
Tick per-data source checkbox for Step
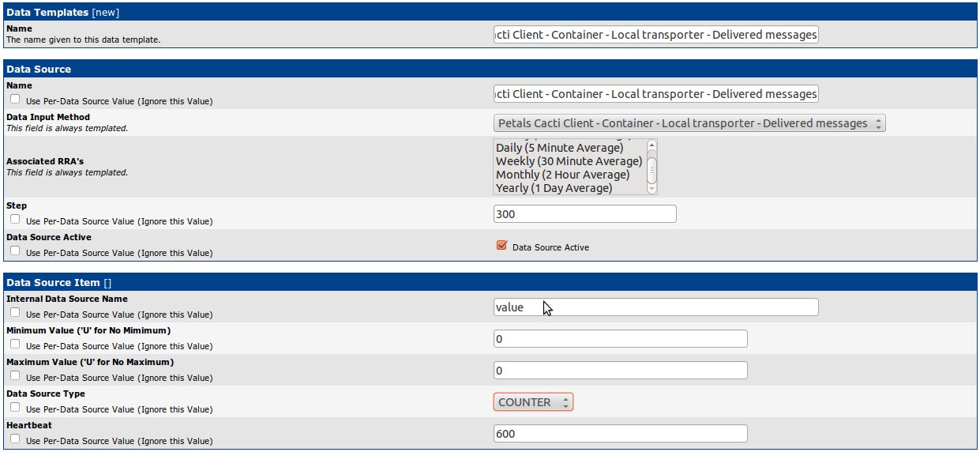[15, 220]
